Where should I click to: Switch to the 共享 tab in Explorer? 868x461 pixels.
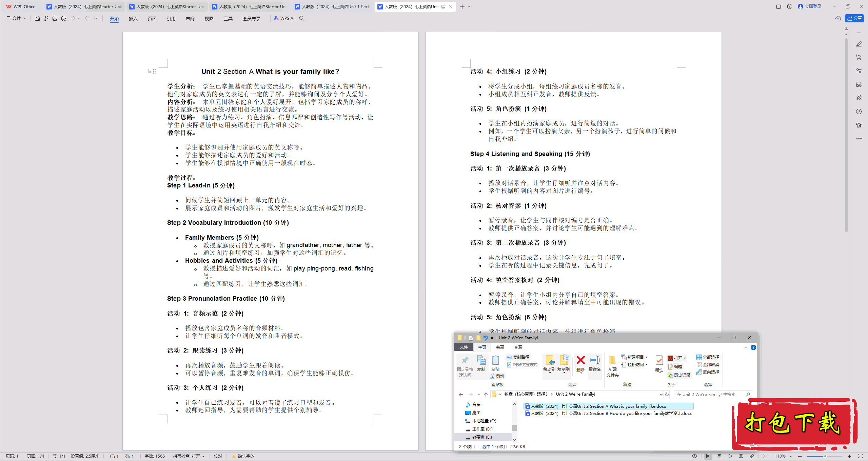(500, 347)
